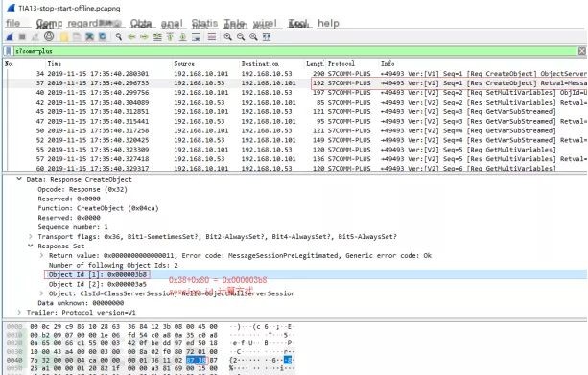Expand the Transport flags: 0x36 node
Viewport: 588px width, 375px height.
(31, 237)
